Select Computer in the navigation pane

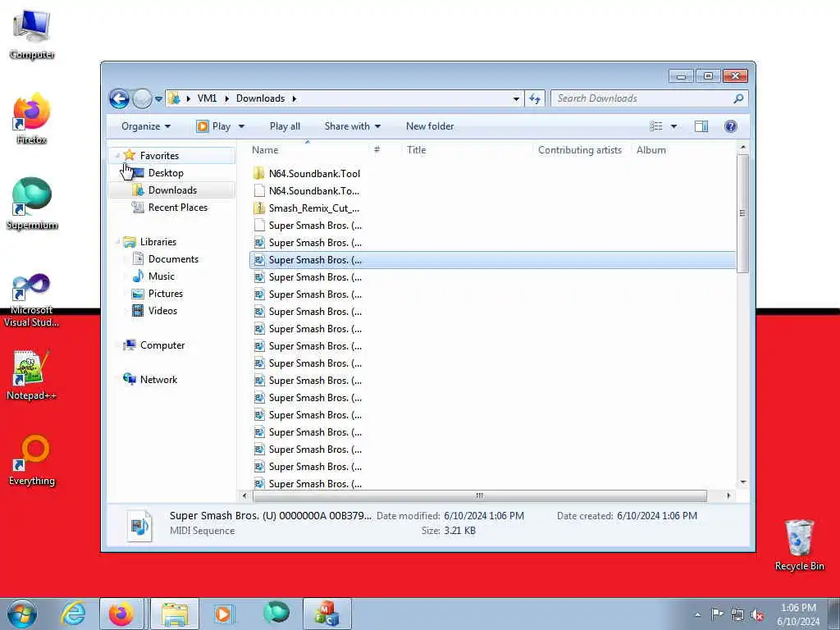162,345
